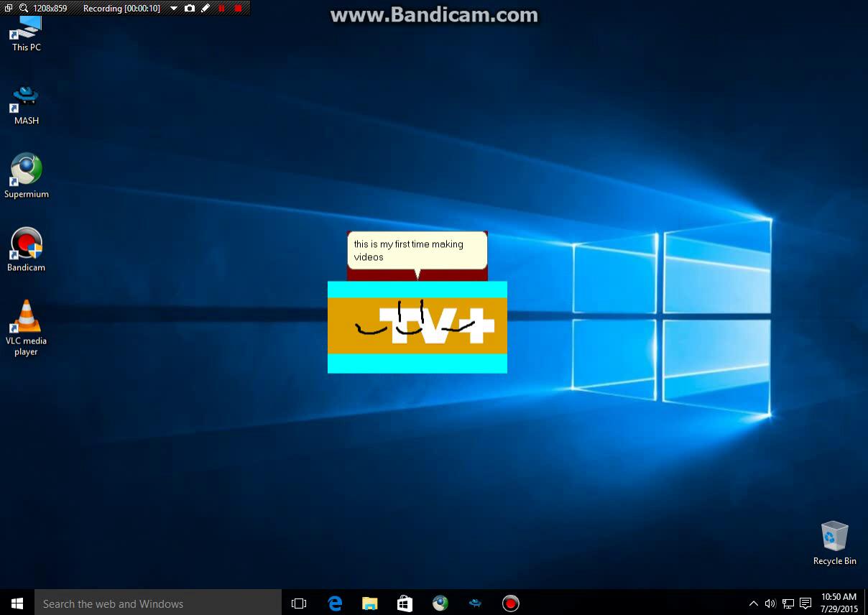Pause the Bandicam recording

point(221,9)
